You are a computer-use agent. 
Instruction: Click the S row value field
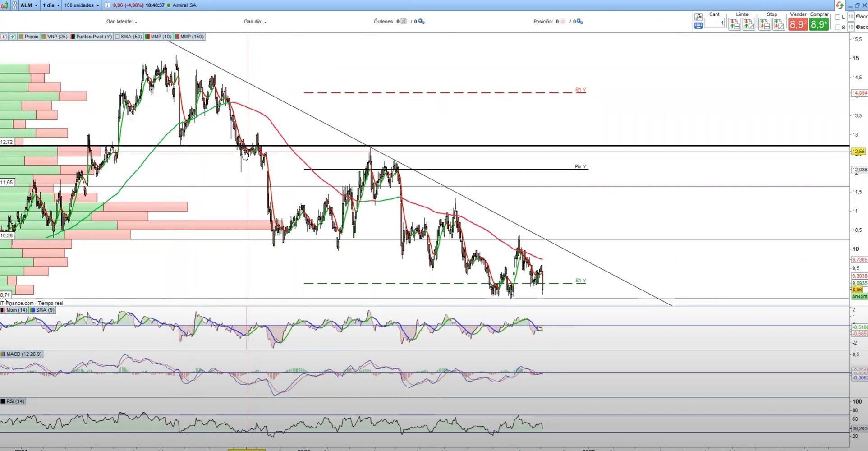click(x=851, y=27)
